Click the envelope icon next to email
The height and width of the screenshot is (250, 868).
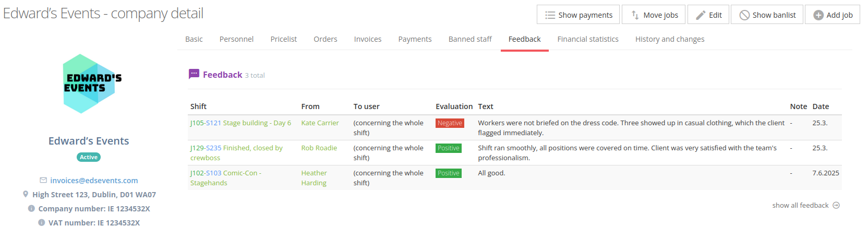43,181
